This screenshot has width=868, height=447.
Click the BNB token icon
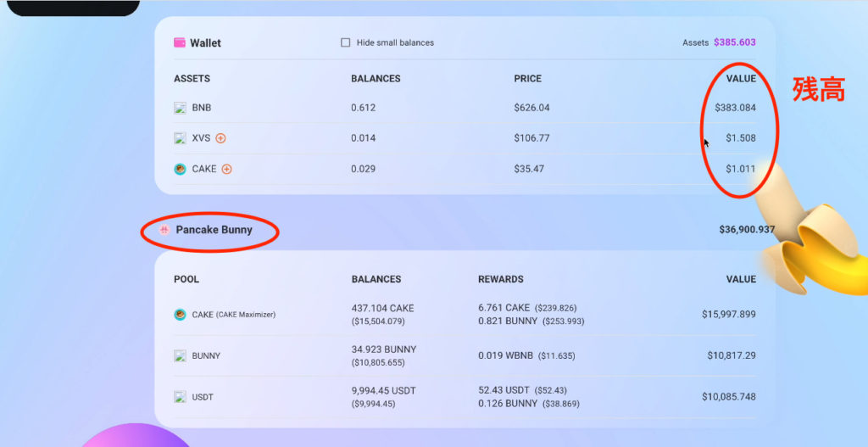coord(180,108)
